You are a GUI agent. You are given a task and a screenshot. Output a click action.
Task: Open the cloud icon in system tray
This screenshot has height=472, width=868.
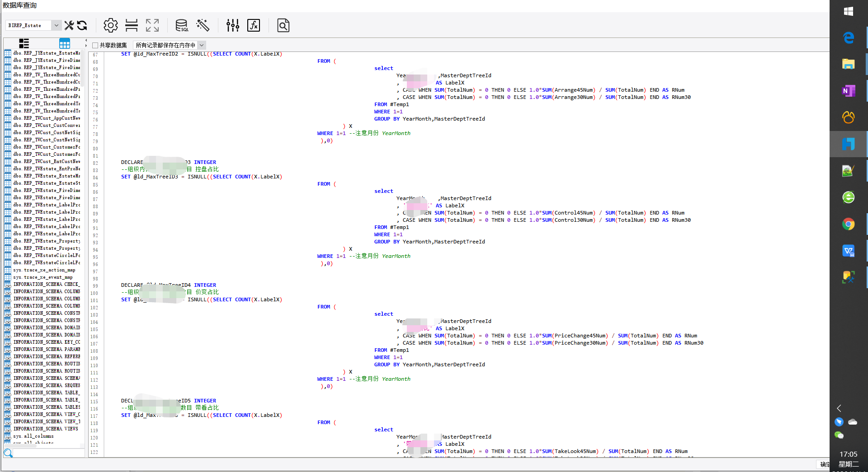pyautogui.click(x=853, y=422)
